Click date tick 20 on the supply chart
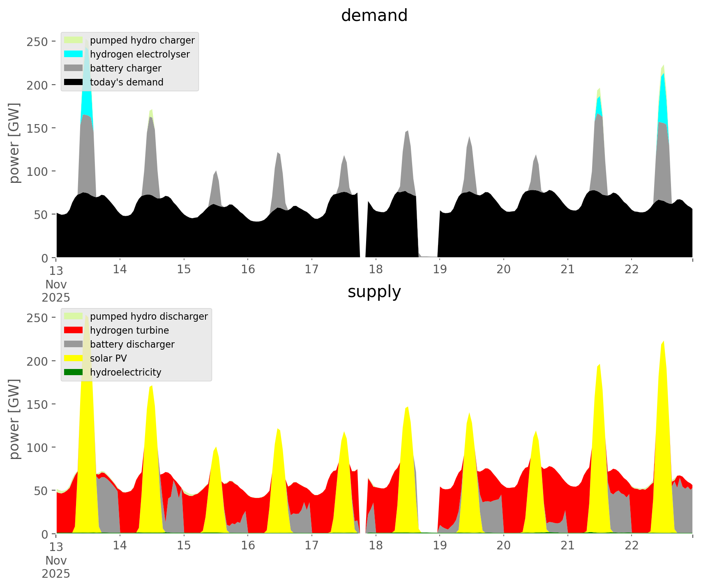 (503, 546)
